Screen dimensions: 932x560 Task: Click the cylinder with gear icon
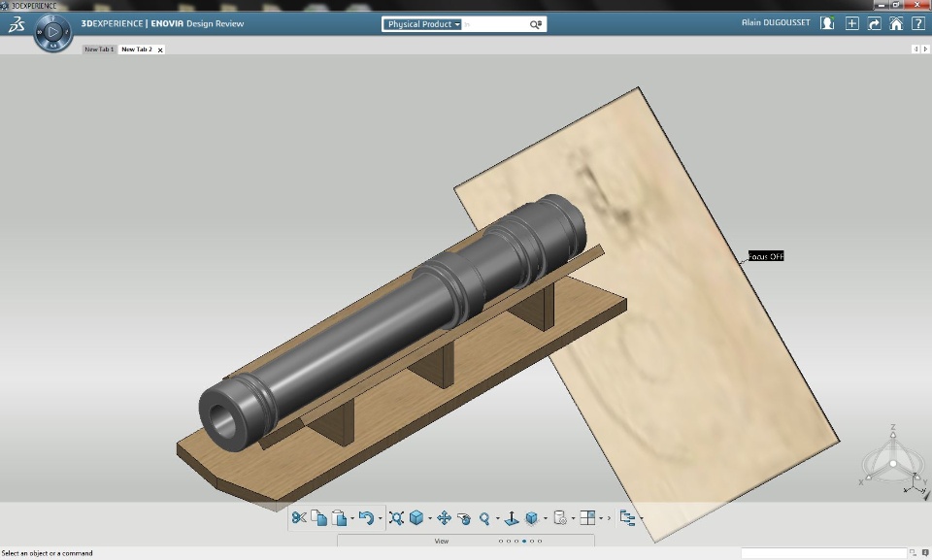(x=560, y=518)
